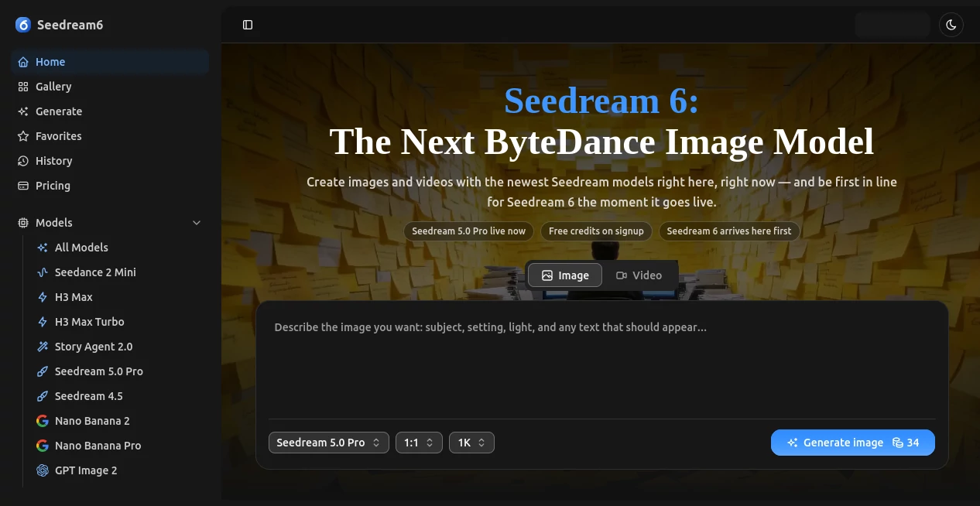Select the GPT Image 2 model
This screenshot has height=506, width=980.
click(120, 470)
